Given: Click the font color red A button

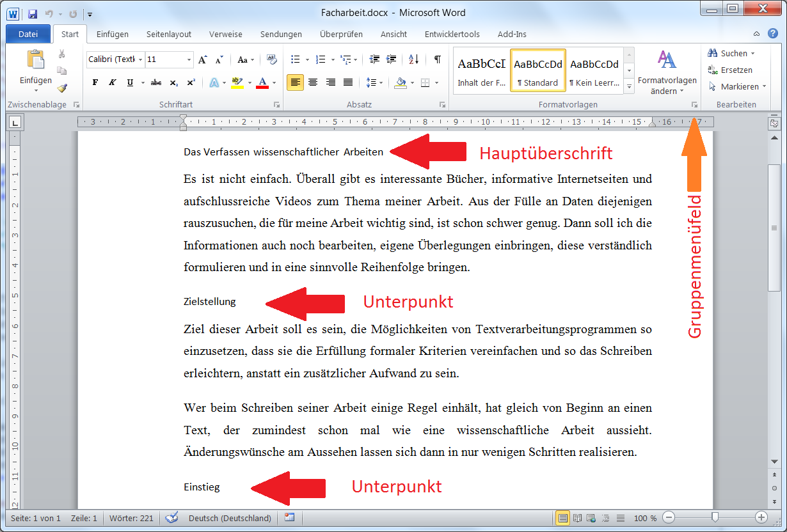Looking at the screenshot, I should point(262,82).
